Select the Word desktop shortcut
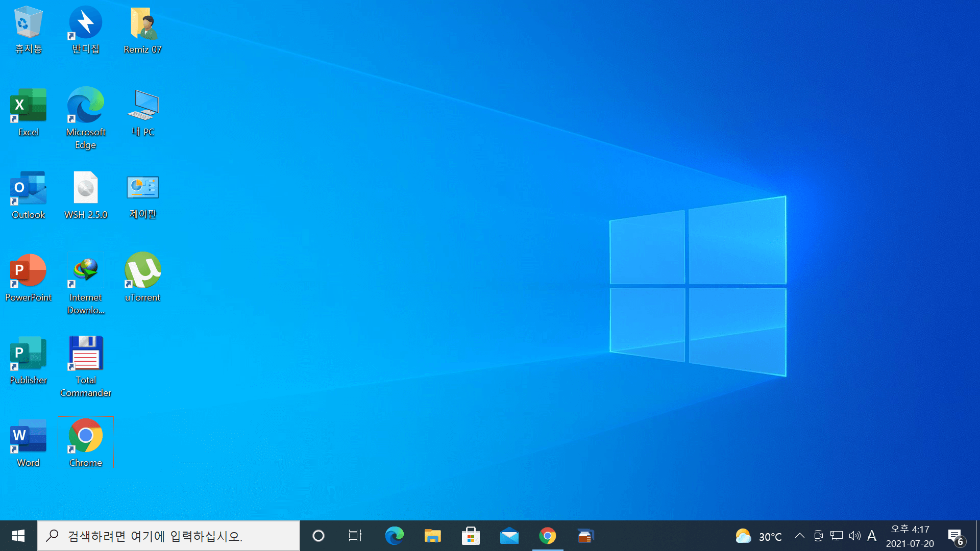Image resolution: width=980 pixels, height=551 pixels. click(28, 443)
